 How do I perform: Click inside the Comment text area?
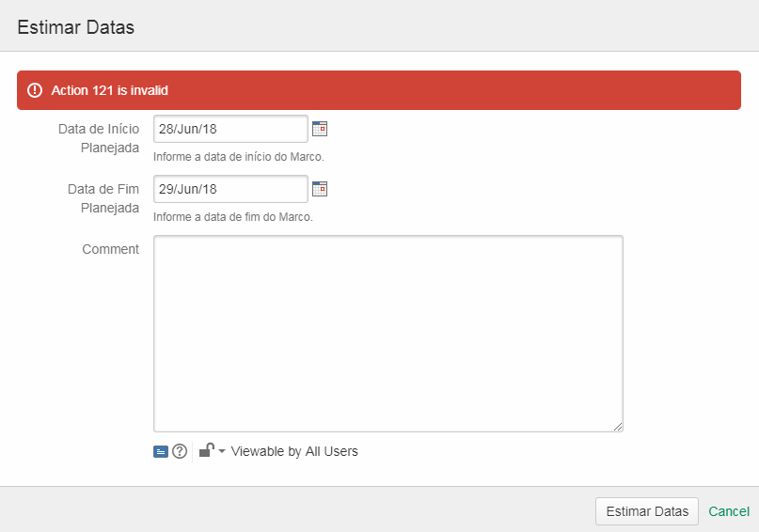(388, 334)
